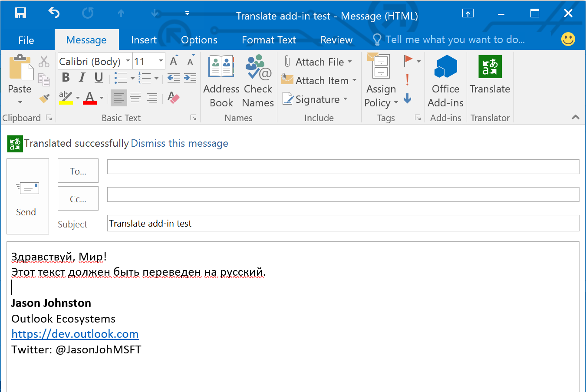Click the Redo icon in title bar
Viewport: 586px width, 392px height.
point(88,13)
